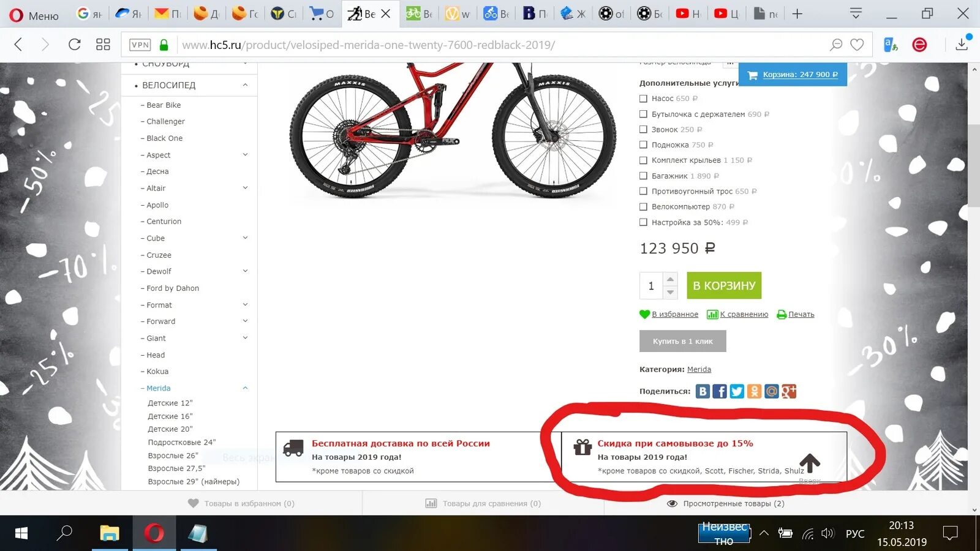
Task: Expand the Dewolf brand submenu
Action: pos(245,271)
